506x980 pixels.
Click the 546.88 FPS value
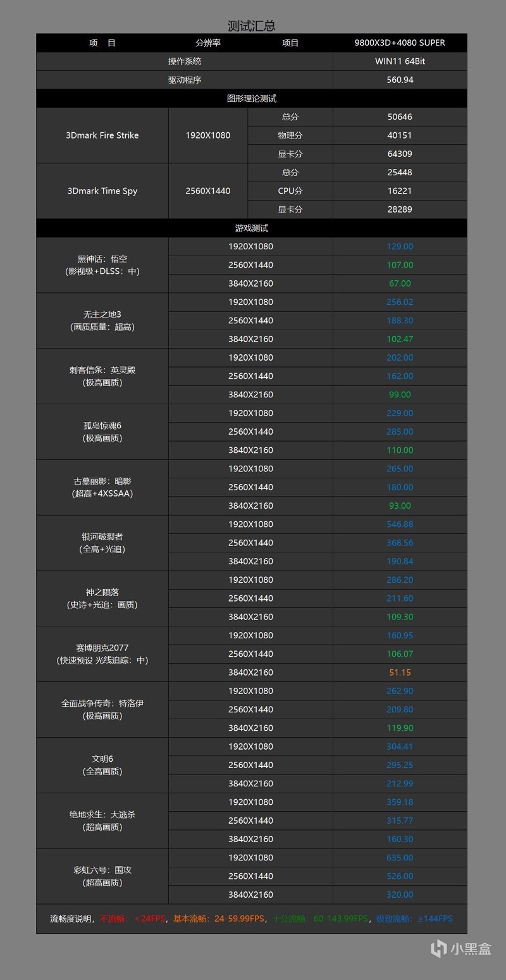400,524
